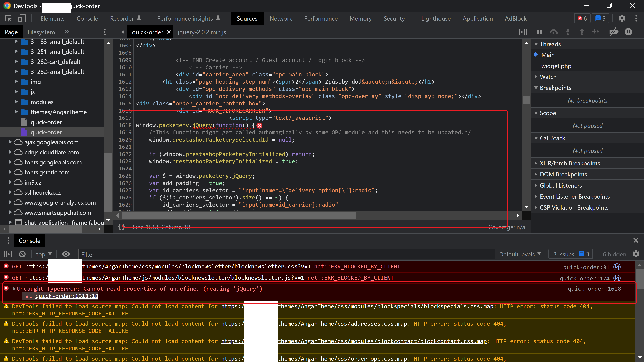Click the horizontal scrollbar of code editor
This screenshot has width=644, height=362.
tap(237, 215)
